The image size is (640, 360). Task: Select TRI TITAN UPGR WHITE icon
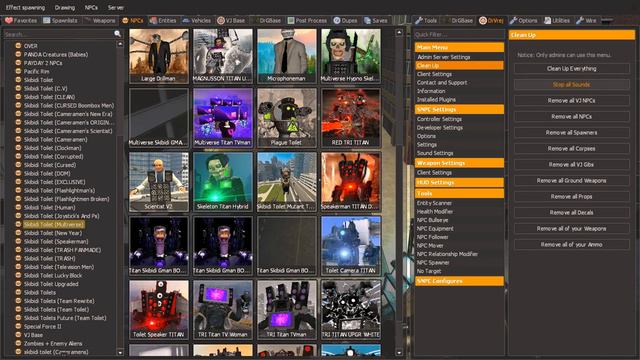(351, 310)
